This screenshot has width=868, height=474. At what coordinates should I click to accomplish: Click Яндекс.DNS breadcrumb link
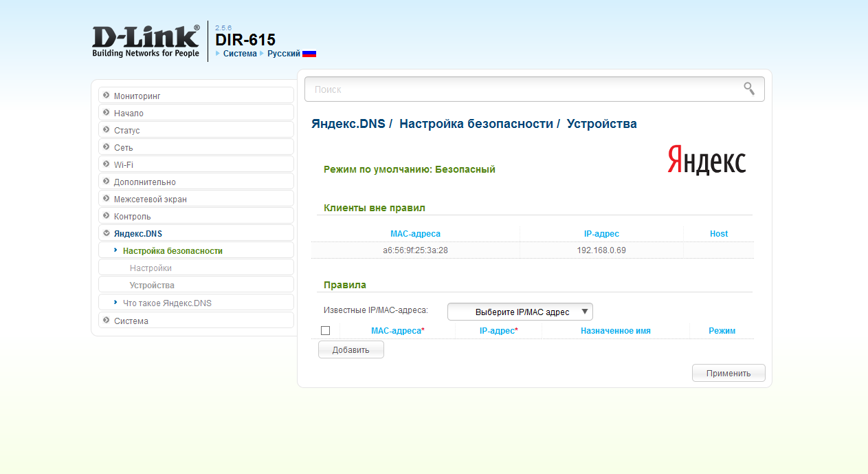[348, 124]
